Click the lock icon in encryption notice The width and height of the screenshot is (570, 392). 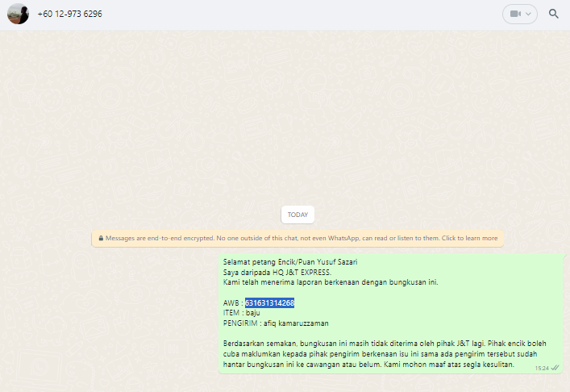click(x=101, y=238)
